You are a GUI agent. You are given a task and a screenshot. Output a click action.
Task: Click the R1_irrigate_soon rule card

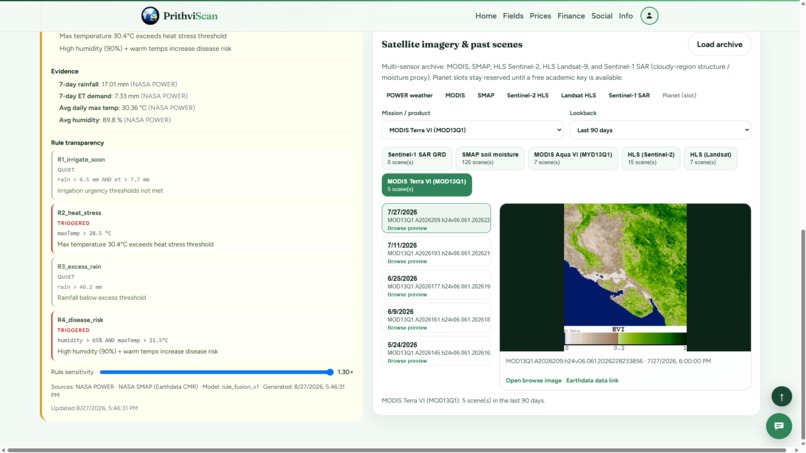202,175
